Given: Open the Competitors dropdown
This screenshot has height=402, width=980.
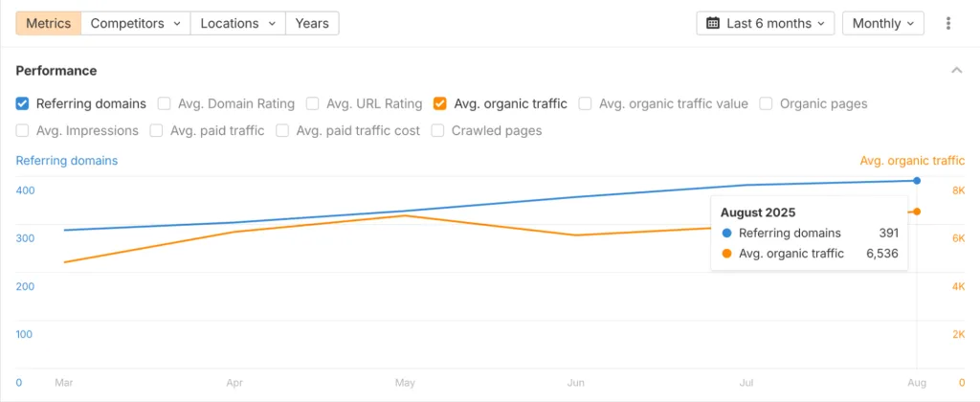Looking at the screenshot, I should pyautogui.click(x=136, y=23).
